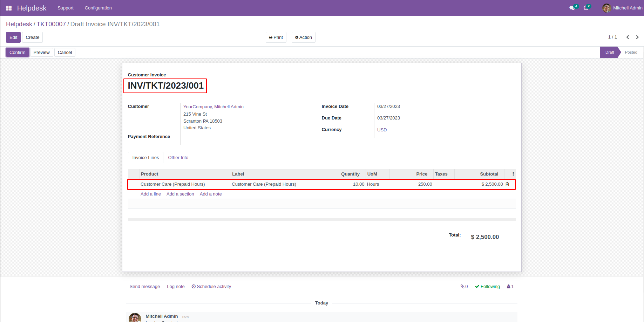Go to next record arrow

click(637, 37)
